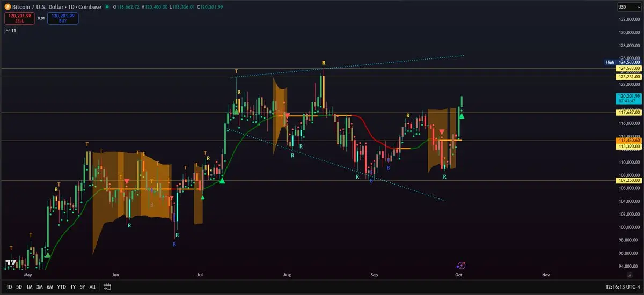Click the low price value L118,336.01

(x=183, y=7)
